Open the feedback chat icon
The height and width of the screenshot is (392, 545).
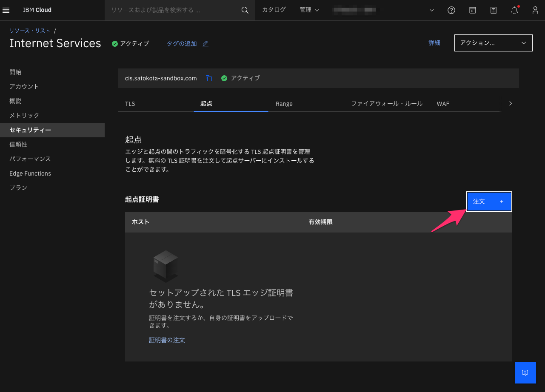click(x=525, y=373)
